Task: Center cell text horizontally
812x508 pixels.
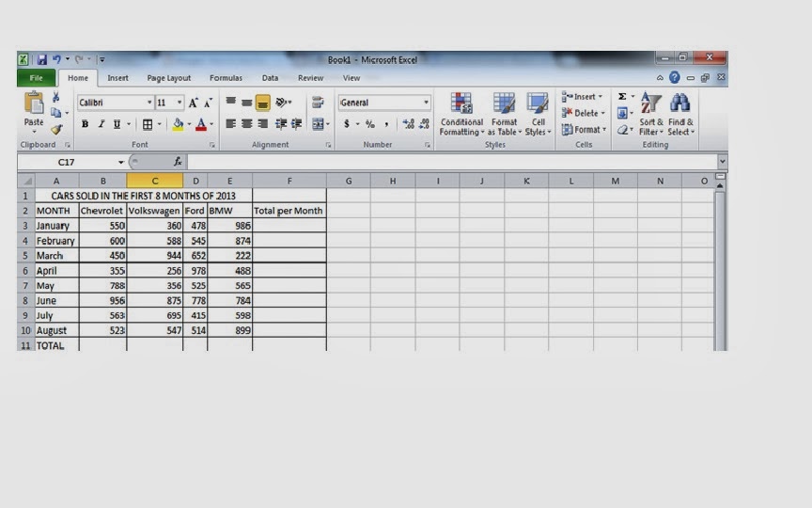Action: (x=246, y=124)
